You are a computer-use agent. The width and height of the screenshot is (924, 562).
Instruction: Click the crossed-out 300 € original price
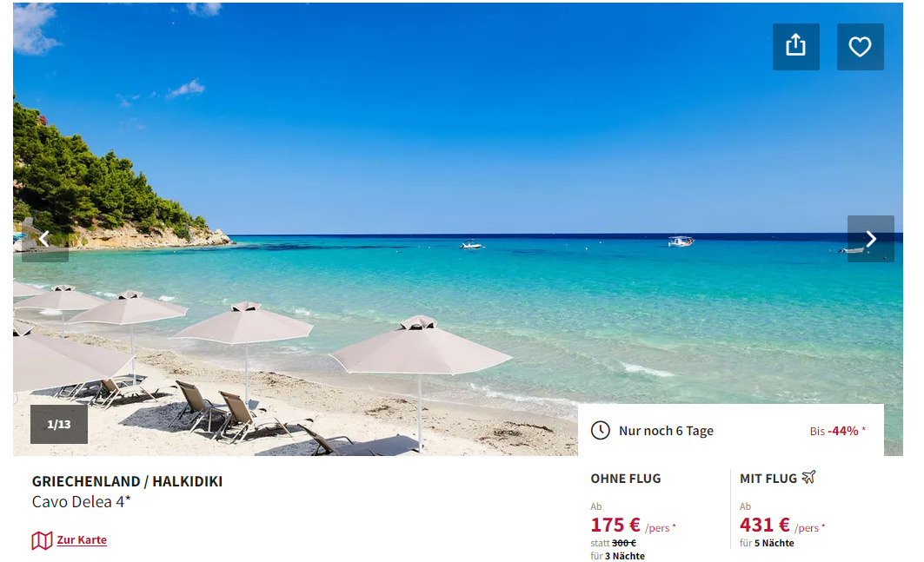[624, 543]
